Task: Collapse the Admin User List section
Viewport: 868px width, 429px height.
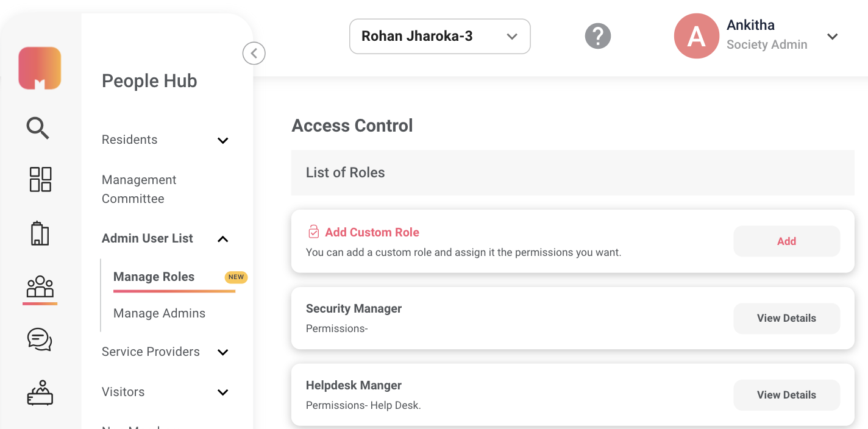Action: (x=223, y=239)
